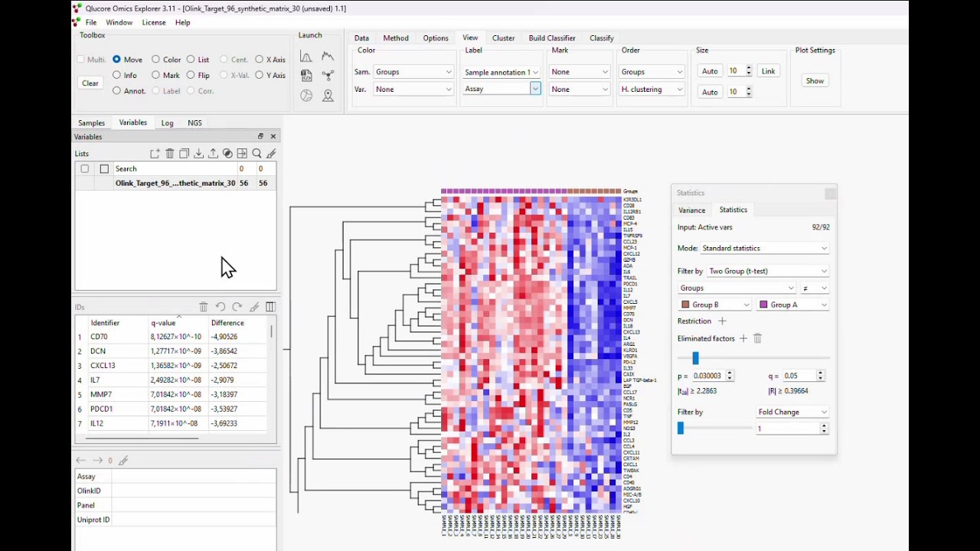Click the q value input field

799,376
